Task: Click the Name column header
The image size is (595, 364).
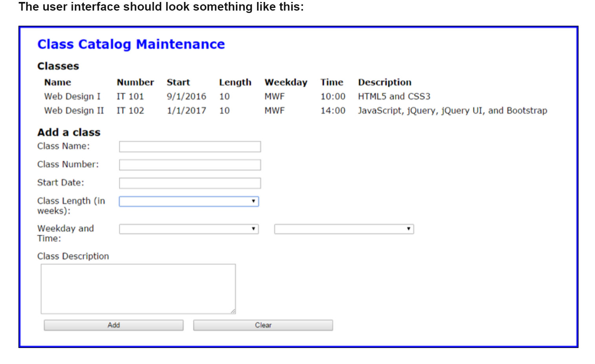Action: (58, 82)
